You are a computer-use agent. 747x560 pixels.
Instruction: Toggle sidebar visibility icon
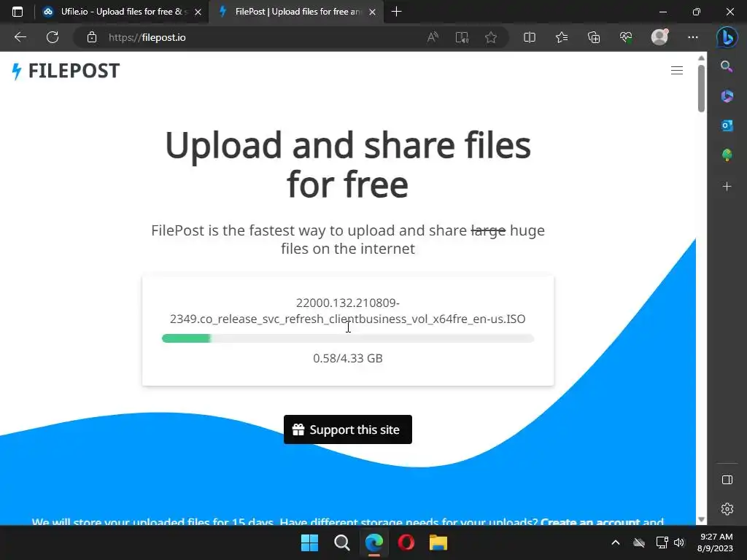pos(727,480)
